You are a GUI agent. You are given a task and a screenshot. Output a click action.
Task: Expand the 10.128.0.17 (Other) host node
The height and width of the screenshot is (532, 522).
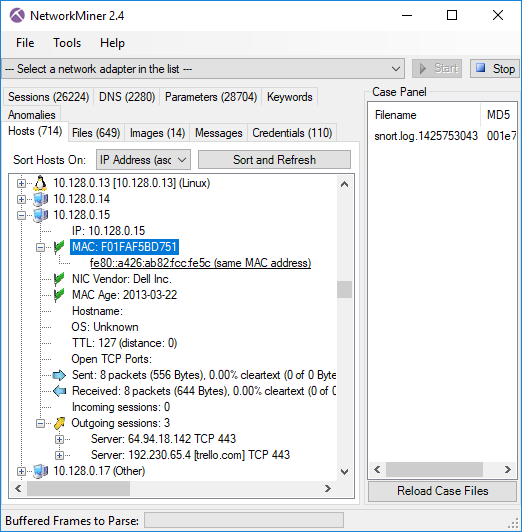point(21,471)
